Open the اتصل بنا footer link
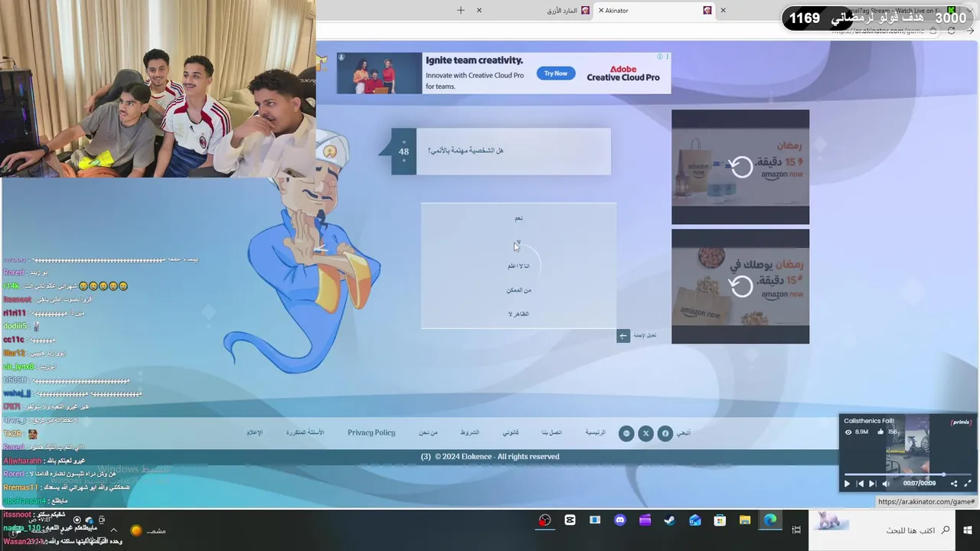The height and width of the screenshot is (551, 980). [552, 432]
